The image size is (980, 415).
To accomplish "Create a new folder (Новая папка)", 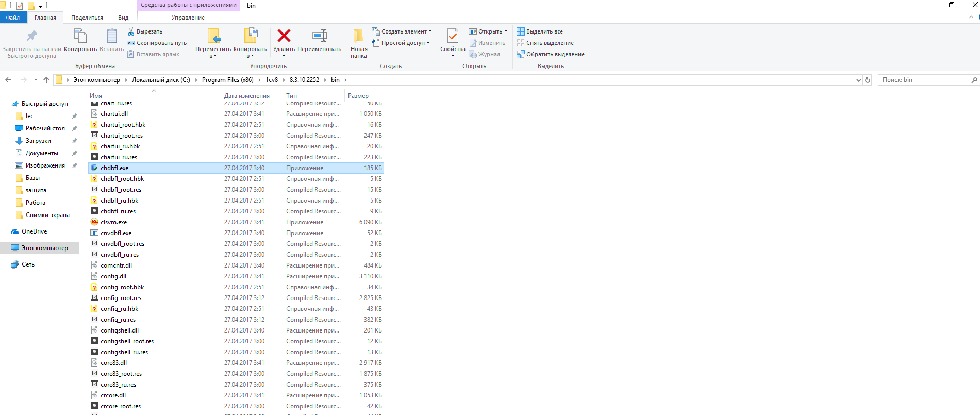I will click(x=358, y=36).
